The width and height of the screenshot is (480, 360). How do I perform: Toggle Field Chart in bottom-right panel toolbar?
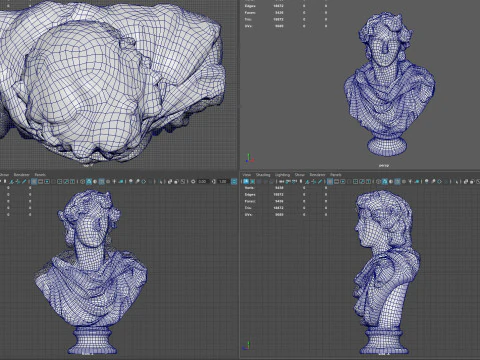pos(355,182)
